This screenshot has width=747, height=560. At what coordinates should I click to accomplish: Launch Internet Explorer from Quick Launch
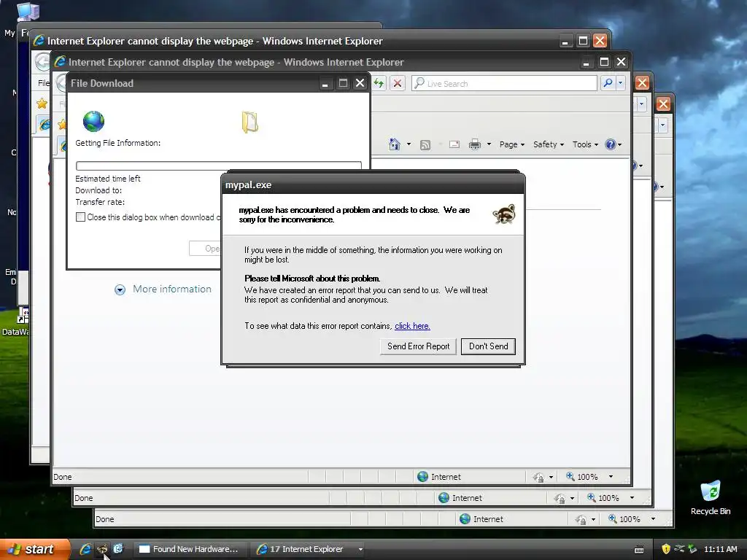point(85,549)
